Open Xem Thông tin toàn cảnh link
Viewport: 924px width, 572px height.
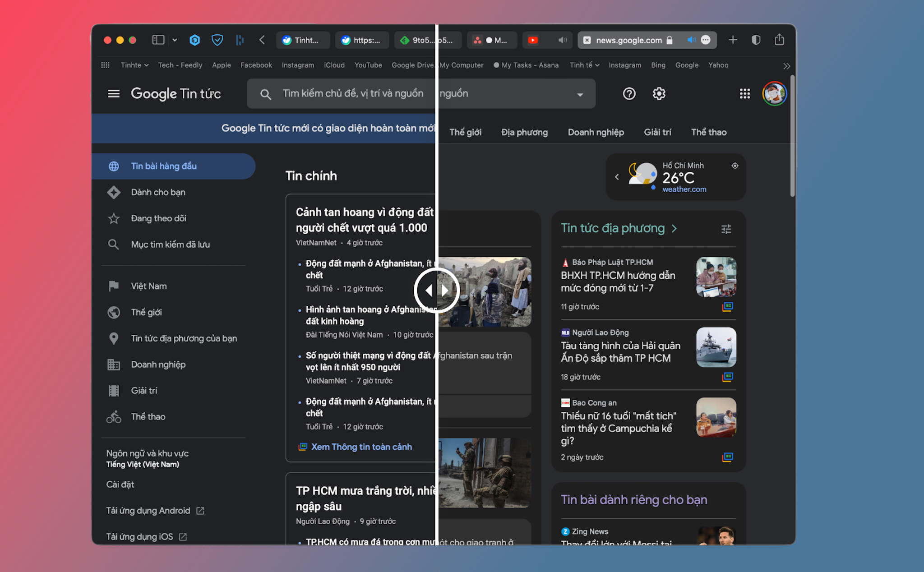pyautogui.click(x=355, y=447)
